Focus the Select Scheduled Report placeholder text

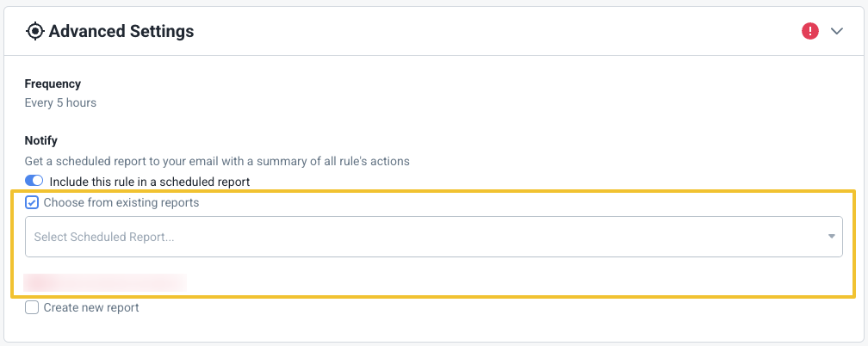pyautogui.click(x=104, y=238)
